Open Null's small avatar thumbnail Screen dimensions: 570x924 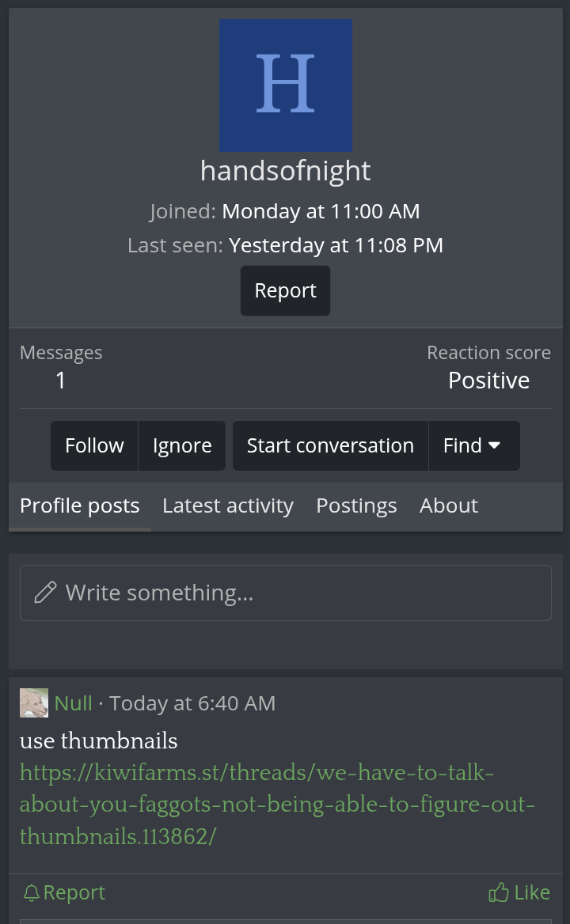(x=34, y=702)
